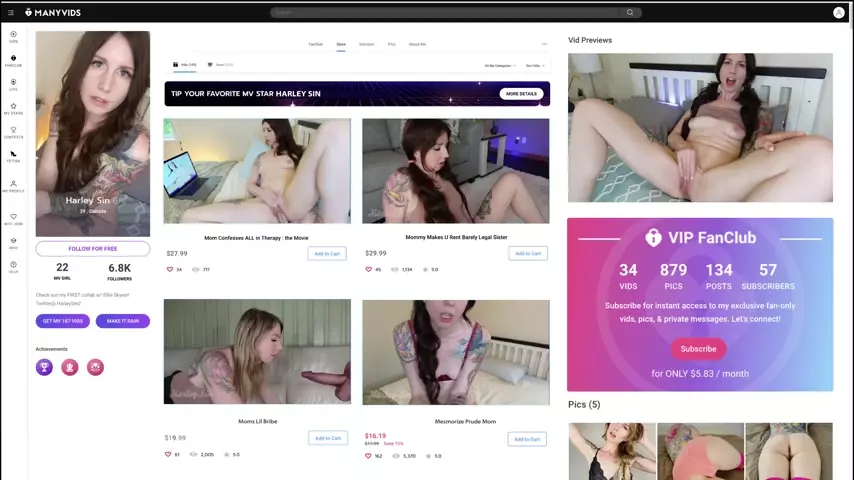Click the user account avatar icon
Screen dimensions: 854x480
838,13
